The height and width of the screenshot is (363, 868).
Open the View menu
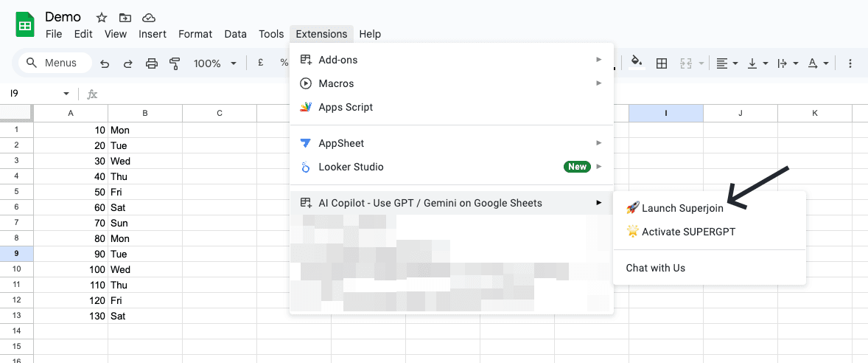pyautogui.click(x=116, y=34)
